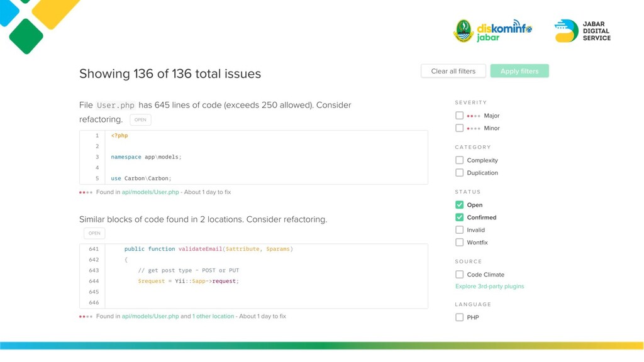The image size is (644, 362).
Task: Check the Wontfix status filter
Action: point(459,242)
